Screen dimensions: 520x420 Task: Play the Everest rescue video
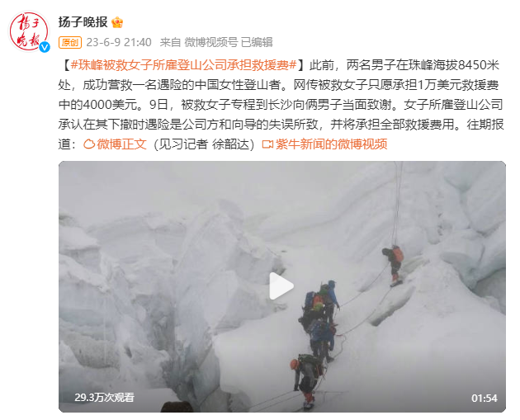click(x=281, y=286)
